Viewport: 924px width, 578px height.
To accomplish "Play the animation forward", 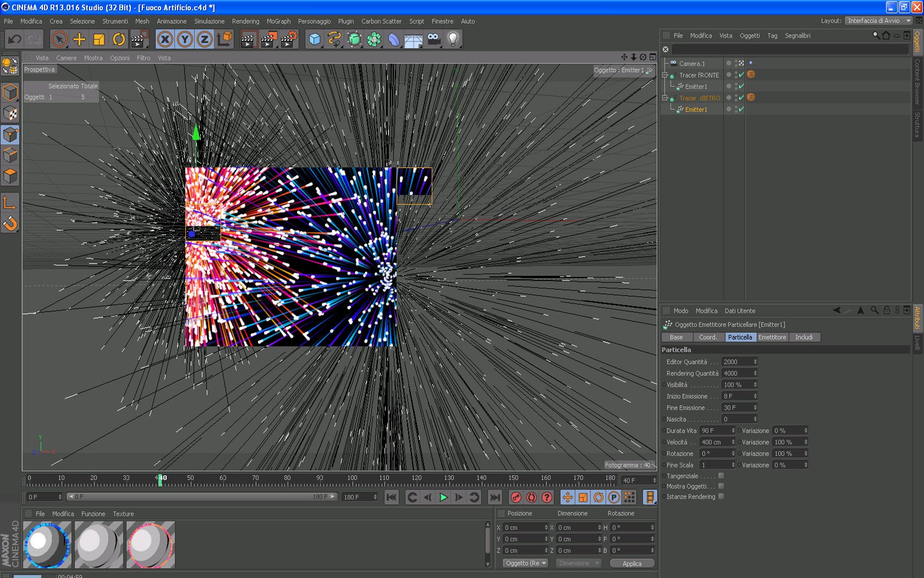I will tap(443, 498).
